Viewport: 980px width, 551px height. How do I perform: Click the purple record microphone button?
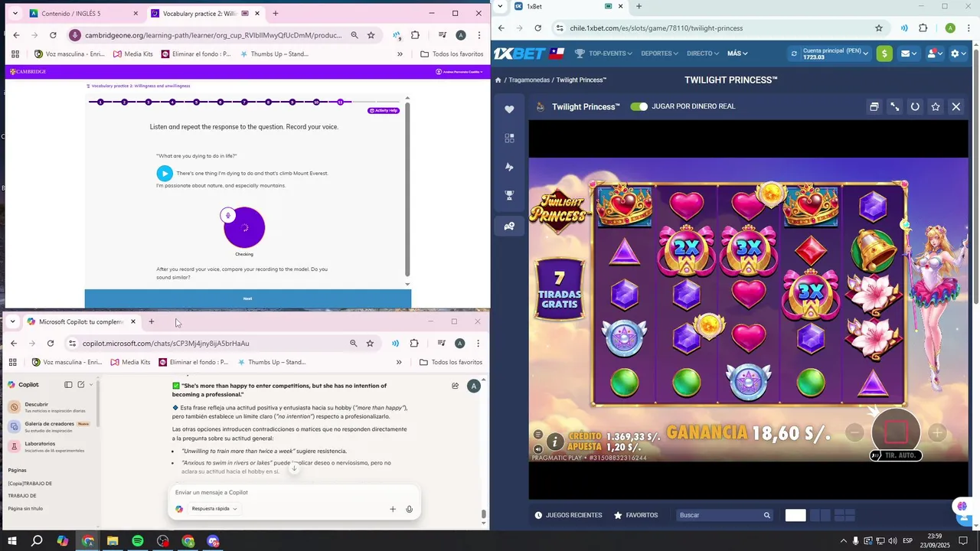(244, 227)
